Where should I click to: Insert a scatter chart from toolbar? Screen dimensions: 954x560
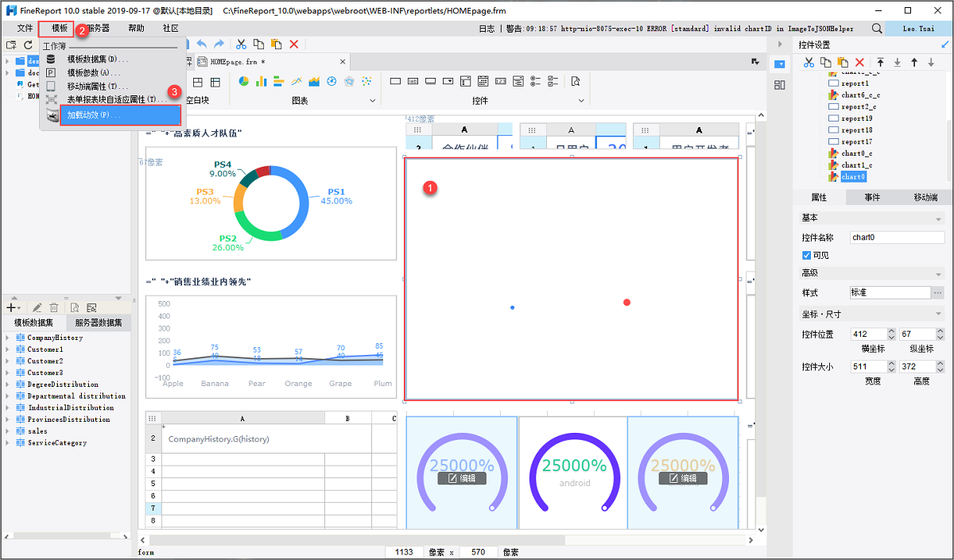366,81
